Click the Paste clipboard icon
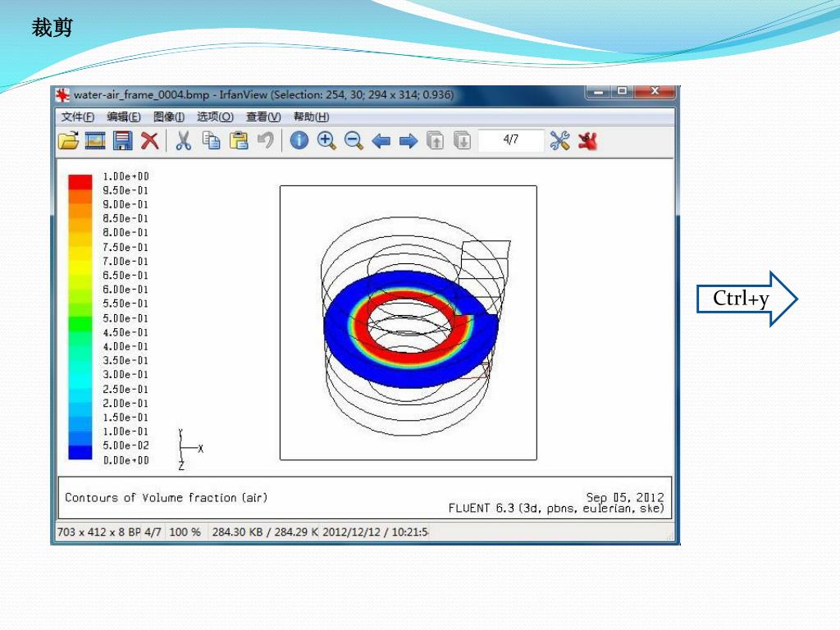Viewport: 840px width, 630px height. click(239, 140)
